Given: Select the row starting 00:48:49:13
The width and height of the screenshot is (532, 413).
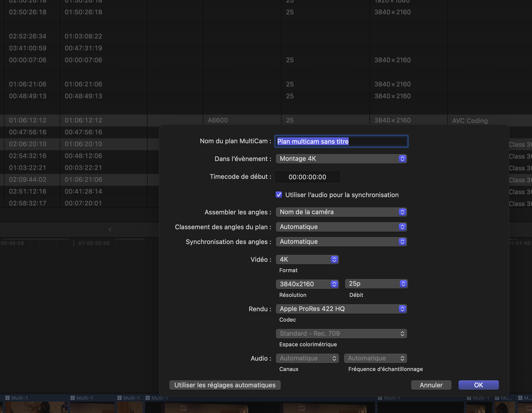Looking at the screenshot, I should (266, 96).
